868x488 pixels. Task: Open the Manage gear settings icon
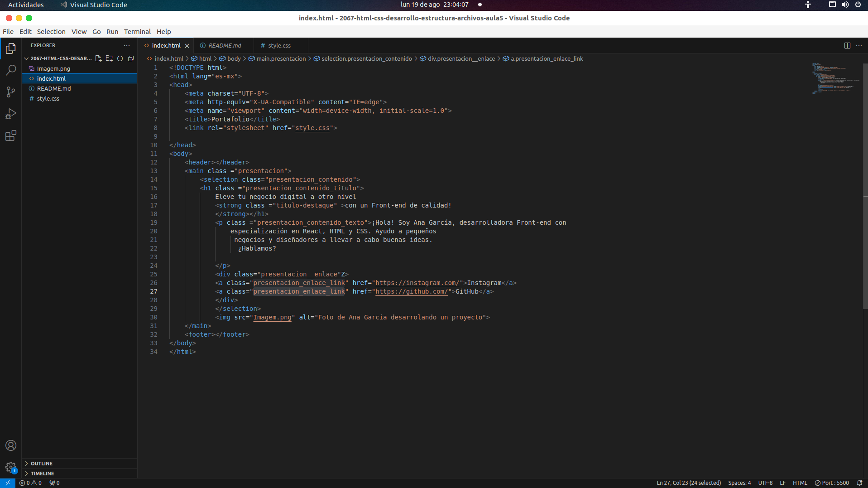[11, 467]
